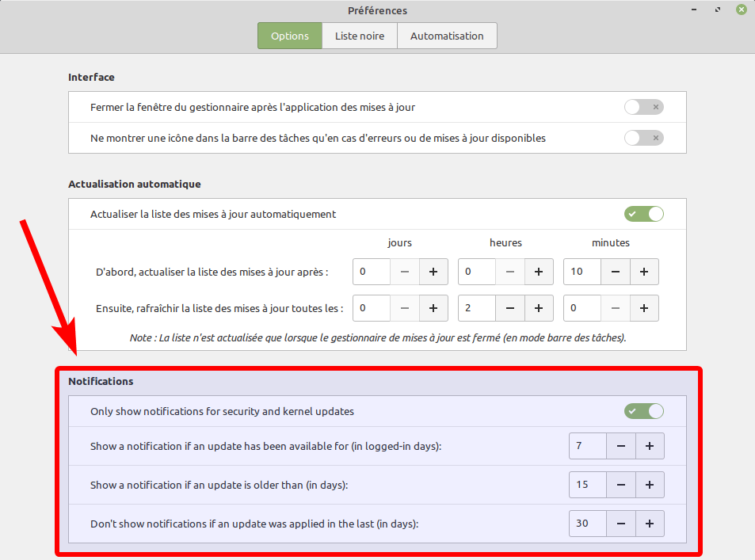Click the Ensuite heures field showing 2
This screenshot has height=560, width=755.
pyautogui.click(x=477, y=308)
